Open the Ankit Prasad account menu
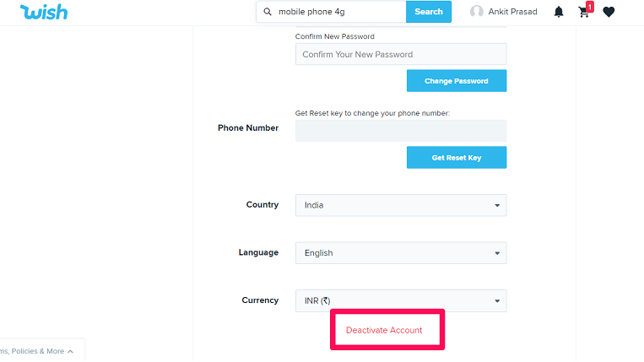Screen dimensions: 644x362 (x=504, y=12)
